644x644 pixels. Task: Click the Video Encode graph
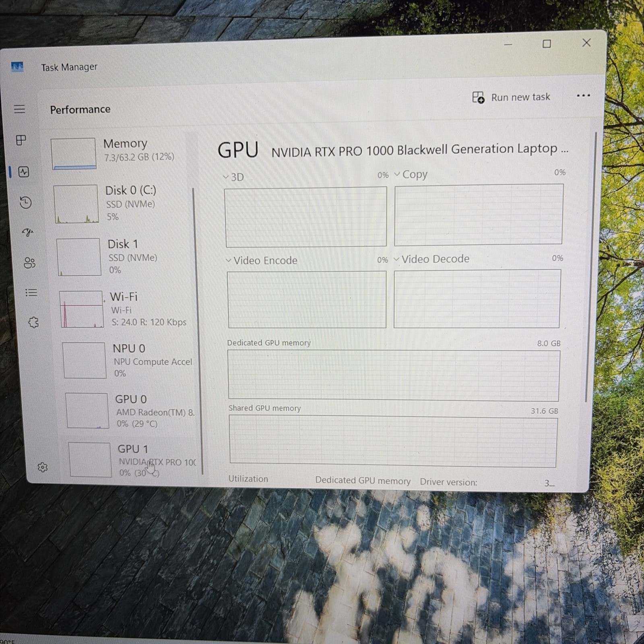click(x=307, y=299)
